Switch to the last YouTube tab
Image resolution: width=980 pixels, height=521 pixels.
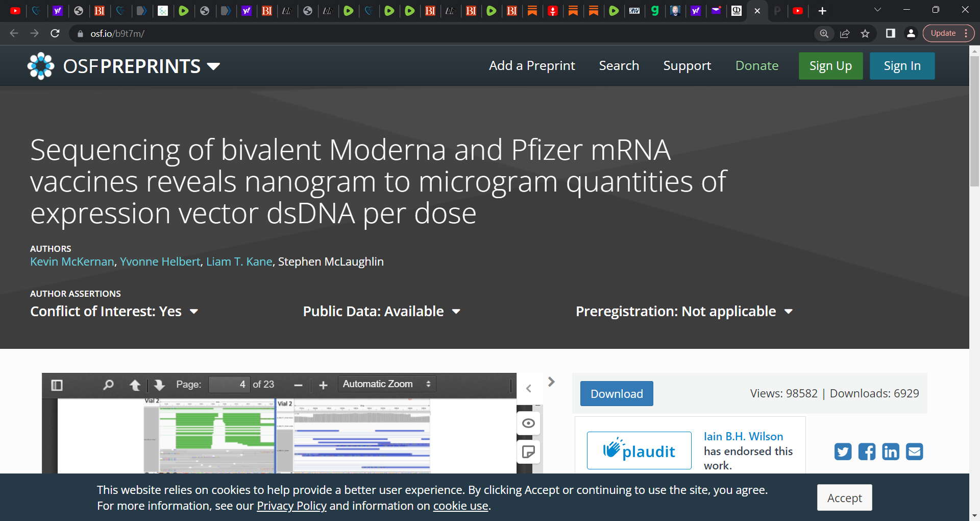pyautogui.click(x=798, y=11)
